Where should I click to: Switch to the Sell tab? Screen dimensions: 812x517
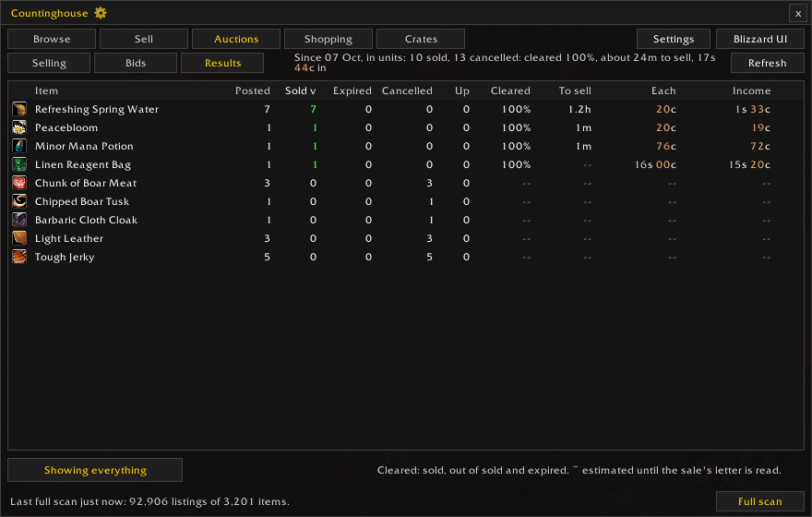tap(144, 39)
